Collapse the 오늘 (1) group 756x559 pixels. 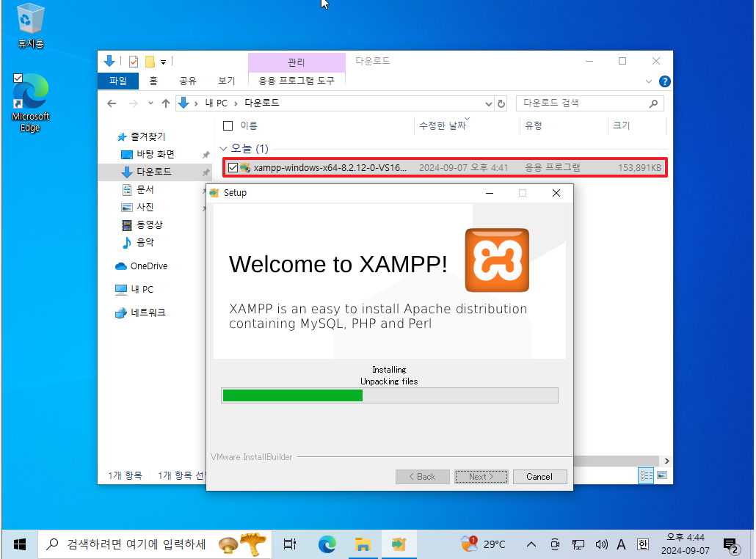222,148
